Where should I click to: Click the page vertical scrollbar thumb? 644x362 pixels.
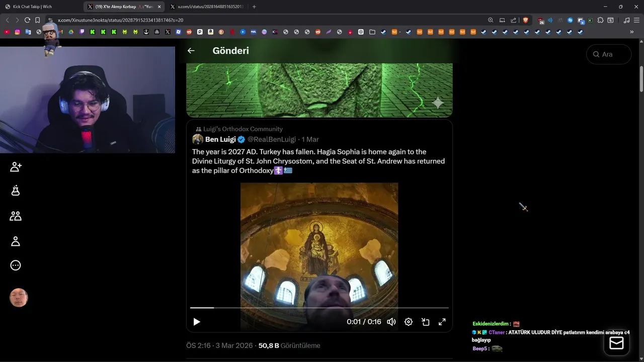641,78
